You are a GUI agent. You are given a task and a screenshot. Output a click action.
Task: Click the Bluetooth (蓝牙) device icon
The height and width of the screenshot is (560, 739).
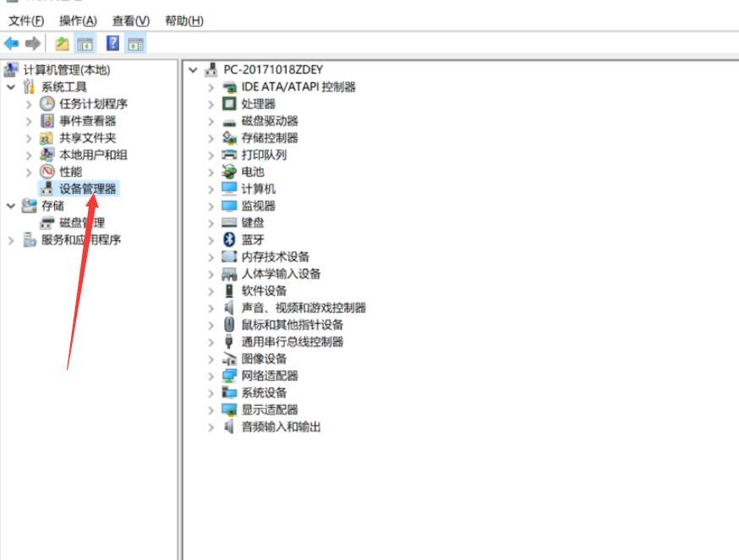229,239
